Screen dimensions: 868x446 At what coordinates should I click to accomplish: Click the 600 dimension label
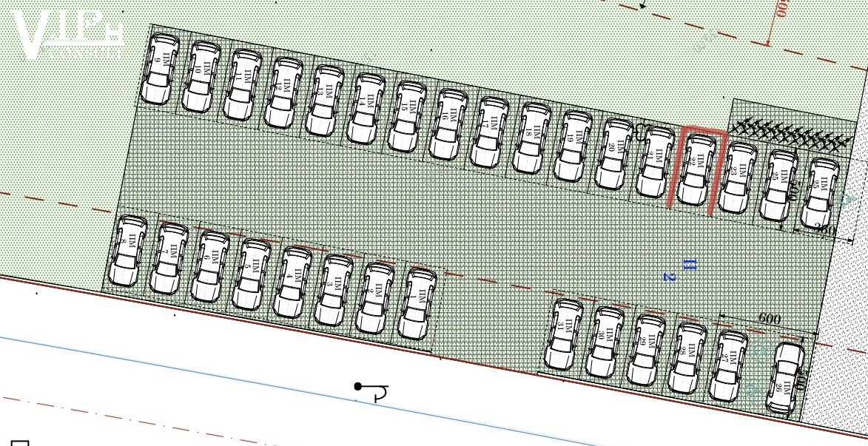coord(770,319)
